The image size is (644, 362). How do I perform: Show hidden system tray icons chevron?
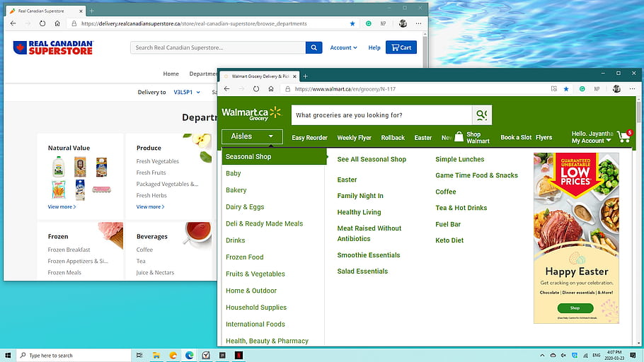tap(542, 356)
